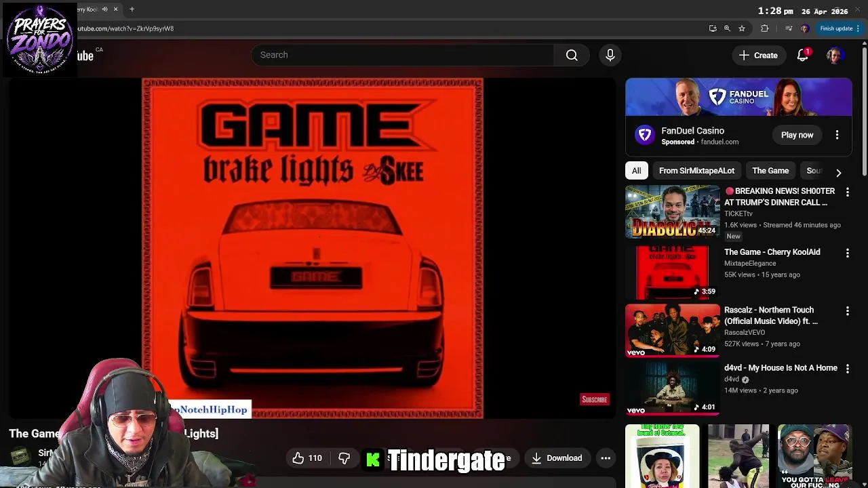
Task: Click the RascalzVEVO channel name
Action: (x=745, y=332)
